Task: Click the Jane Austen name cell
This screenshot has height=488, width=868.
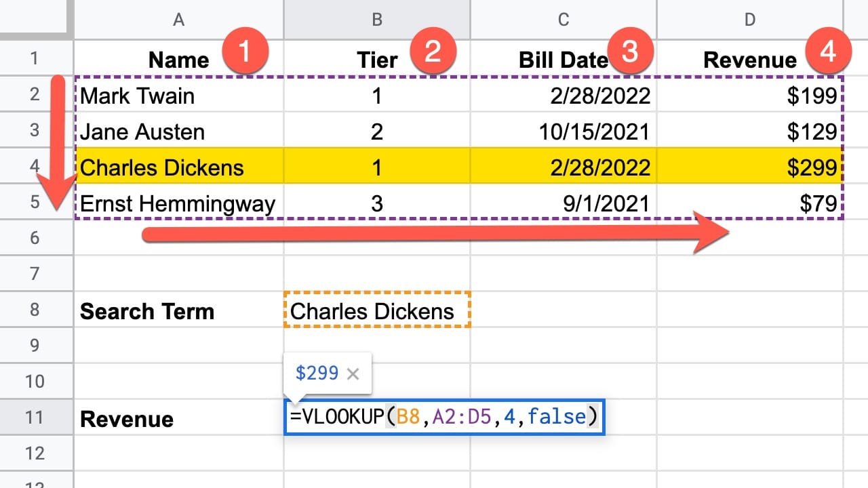Action: point(178,131)
